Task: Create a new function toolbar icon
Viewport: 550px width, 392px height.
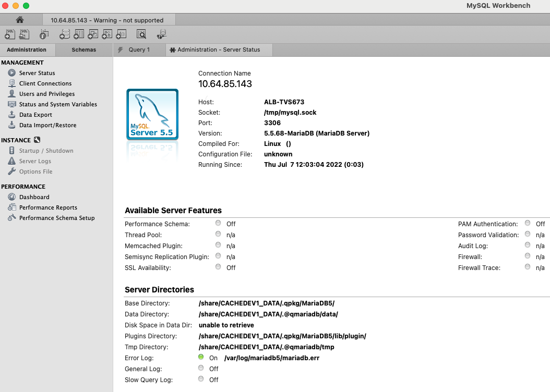Action: (x=121, y=34)
